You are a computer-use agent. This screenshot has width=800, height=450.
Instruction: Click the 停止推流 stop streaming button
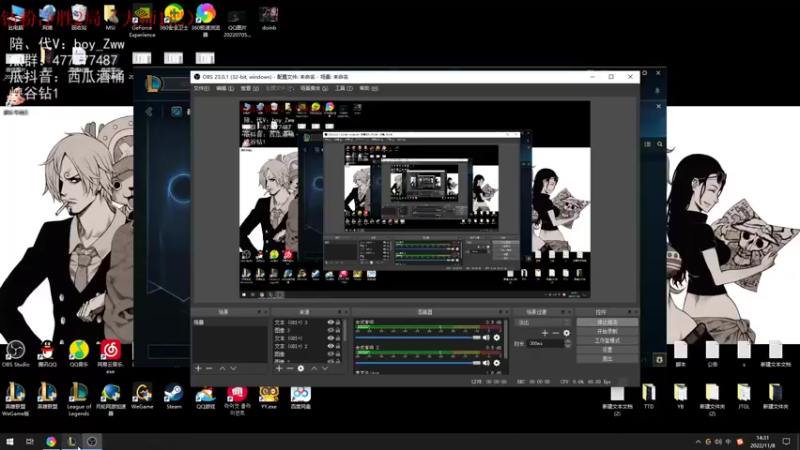(607, 322)
